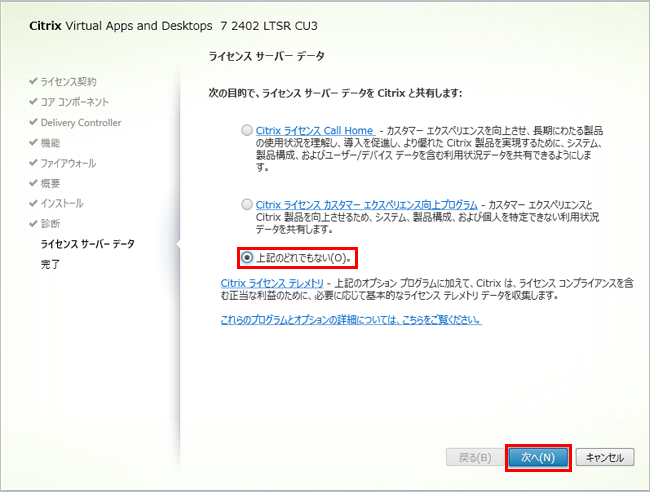The image size is (650, 492).
Task: Click the checkmark icon beside 診断
Action: tap(33, 223)
